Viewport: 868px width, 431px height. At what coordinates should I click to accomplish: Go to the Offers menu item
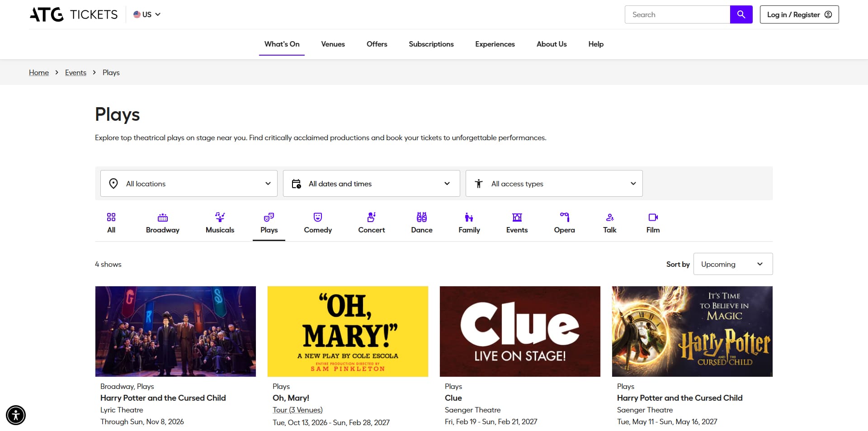pyautogui.click(x=377, y=44)
